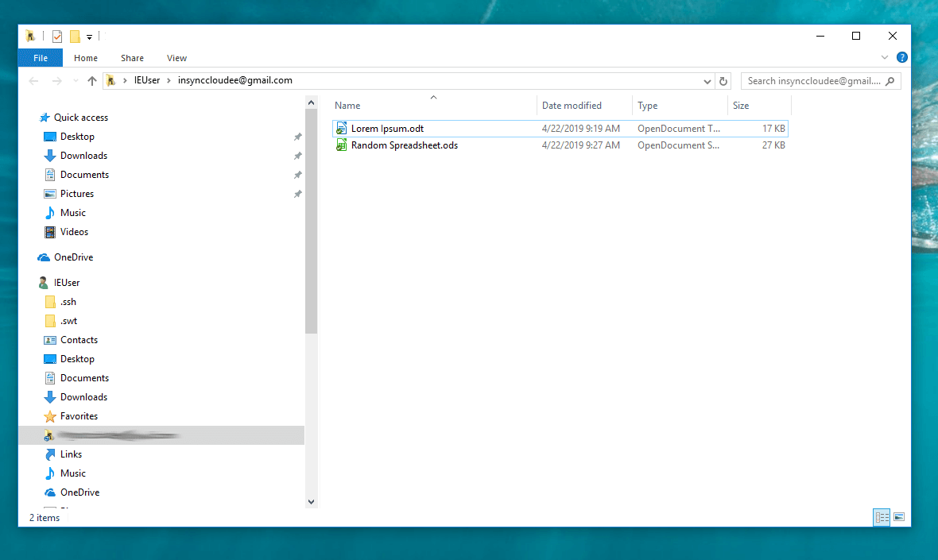
Task: Click the refresh icon in address bar
Action: tap(723, 81)
